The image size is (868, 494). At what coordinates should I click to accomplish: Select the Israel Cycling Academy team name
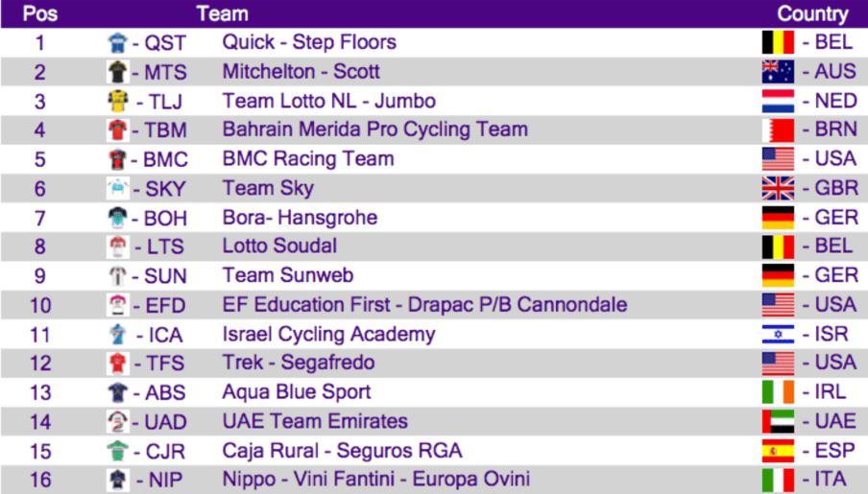click(328, 335)
